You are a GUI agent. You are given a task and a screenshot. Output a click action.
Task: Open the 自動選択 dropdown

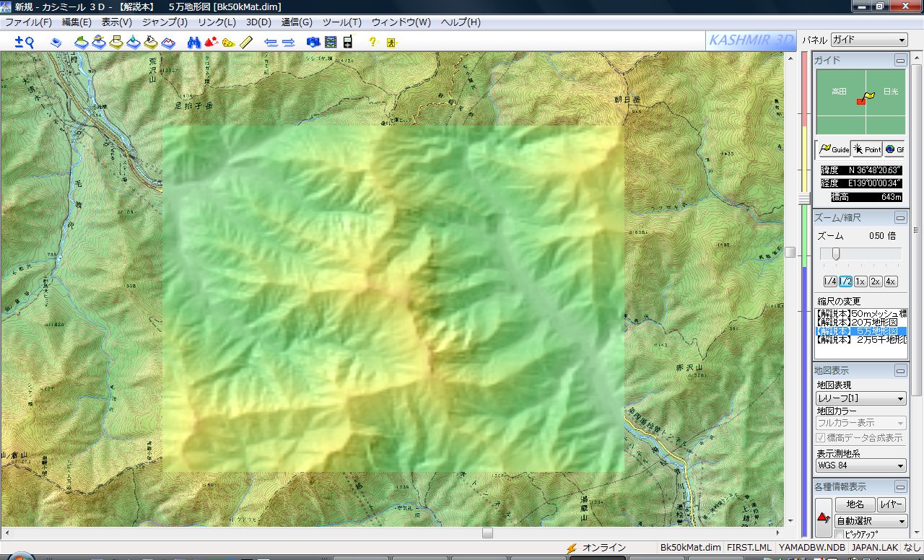pos(871,521)
